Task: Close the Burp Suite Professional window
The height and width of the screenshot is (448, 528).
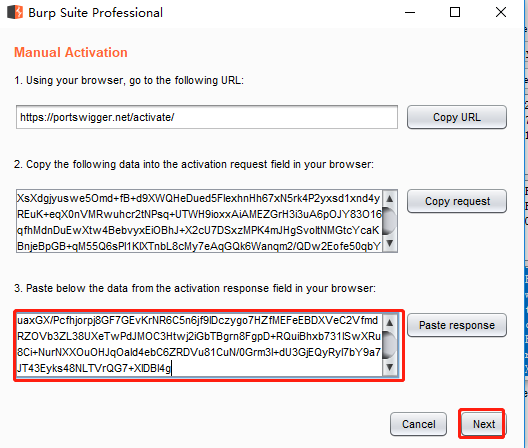Action: point(501,12)
